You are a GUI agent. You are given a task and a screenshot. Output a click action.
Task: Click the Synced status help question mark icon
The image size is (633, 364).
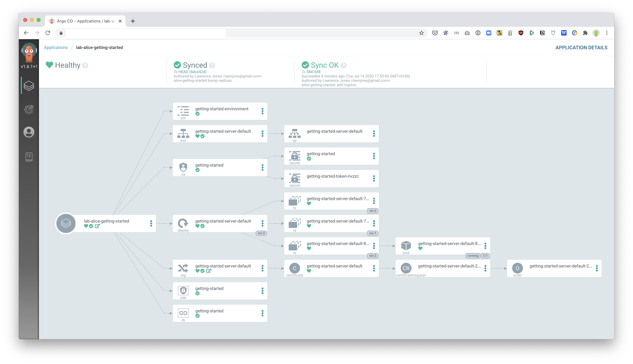tap(212, 65)
